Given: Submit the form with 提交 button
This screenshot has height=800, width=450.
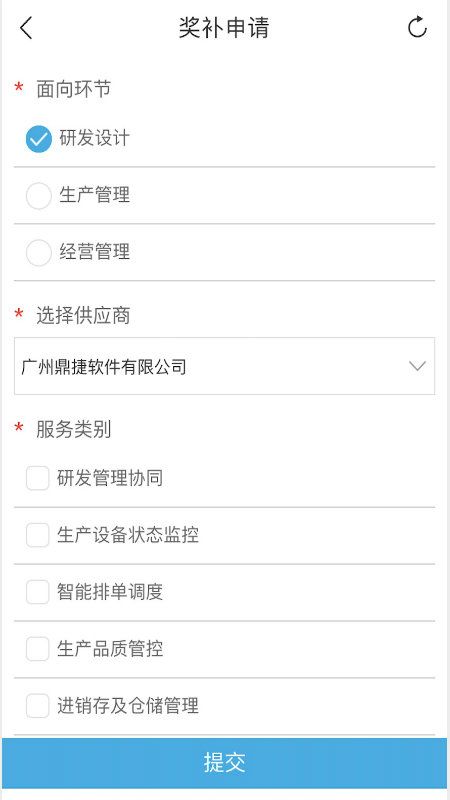Looking at the screenshot, I should click(224, 763).
